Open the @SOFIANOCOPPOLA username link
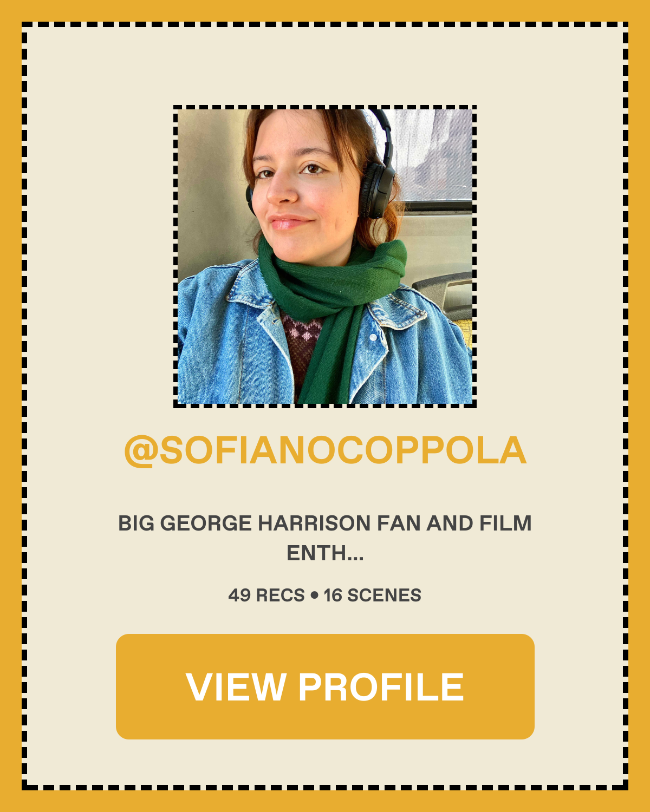 pyautogui.click(x=325, y=450)
